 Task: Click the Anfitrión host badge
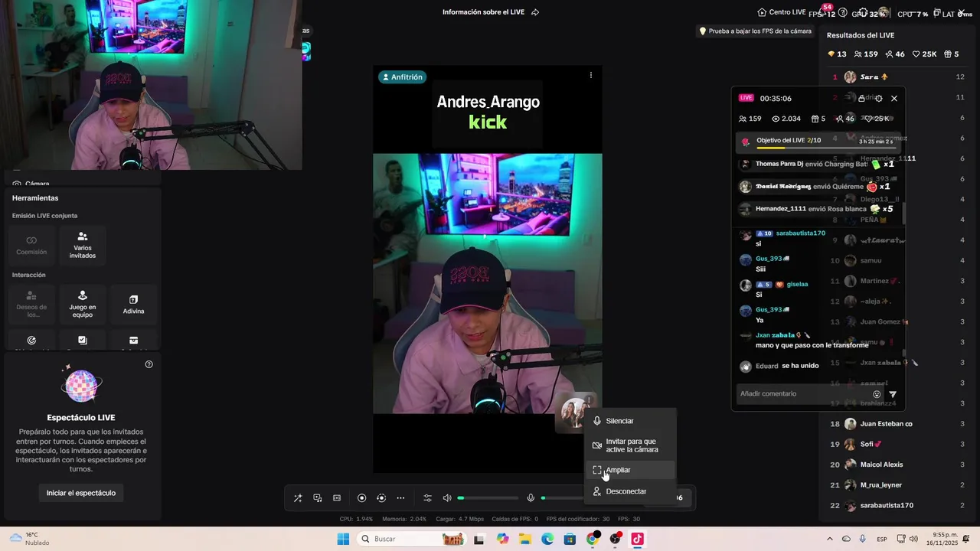pos(403,77)
